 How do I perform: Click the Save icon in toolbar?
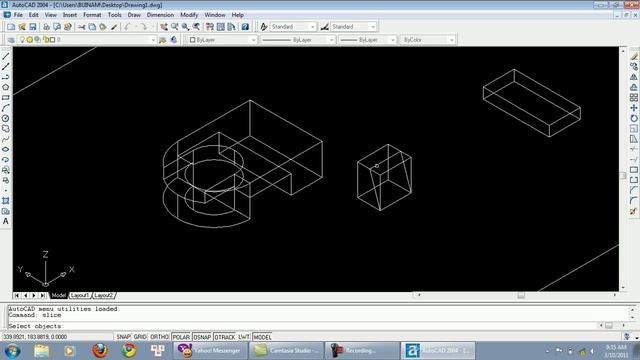coord(33,27)
